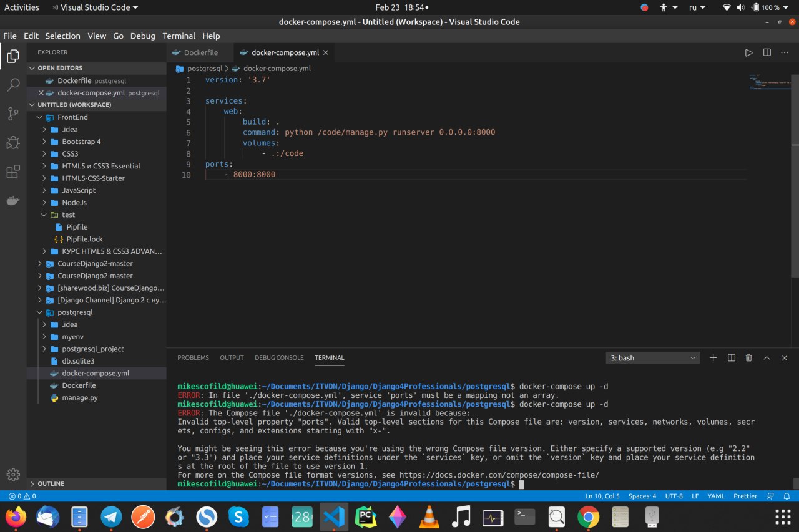Open the Extensions view in activity bar
The image size is (799, 532).
pyautogui.click(x=13, y=172)
